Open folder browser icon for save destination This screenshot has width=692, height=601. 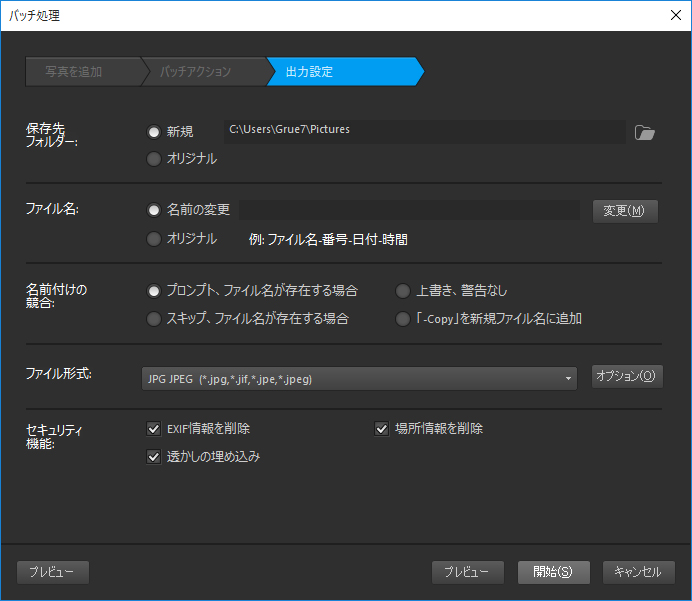(644, 132)
